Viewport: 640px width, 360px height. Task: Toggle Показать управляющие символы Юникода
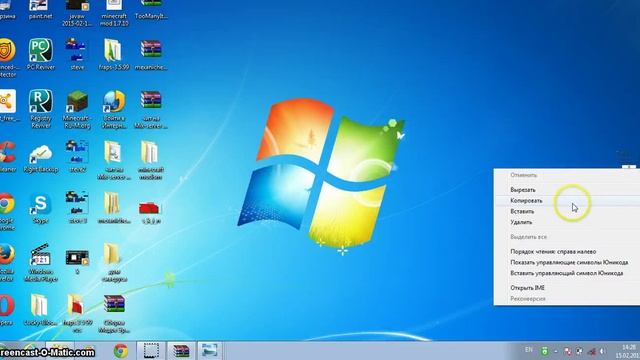(567, 262)
